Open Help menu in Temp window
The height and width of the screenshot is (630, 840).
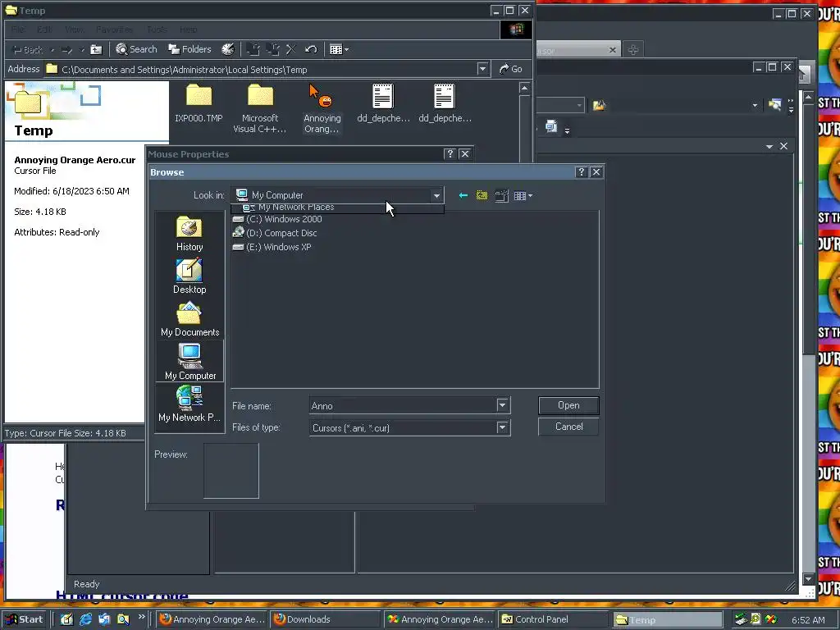188,30
